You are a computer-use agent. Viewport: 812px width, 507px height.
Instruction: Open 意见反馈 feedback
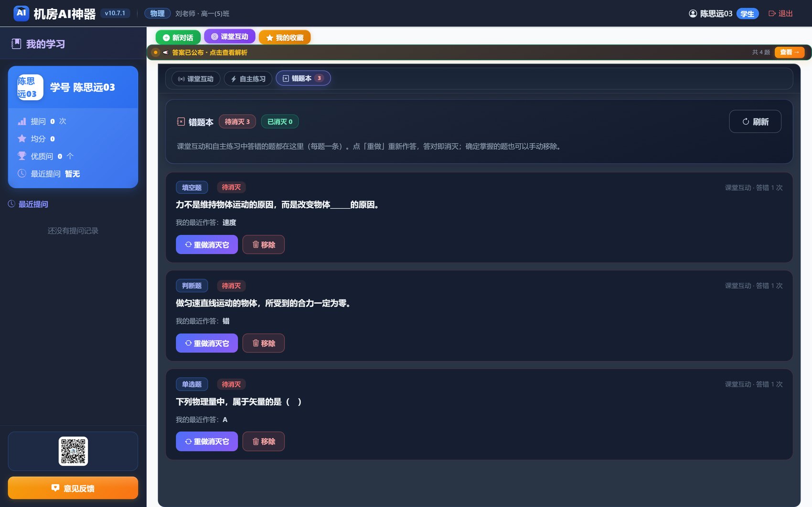click(73, 488)
